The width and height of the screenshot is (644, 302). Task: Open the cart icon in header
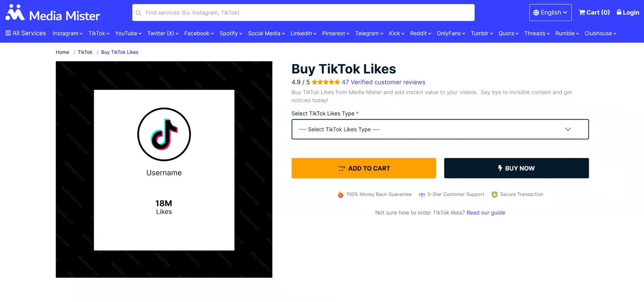[x=582, y=12]
